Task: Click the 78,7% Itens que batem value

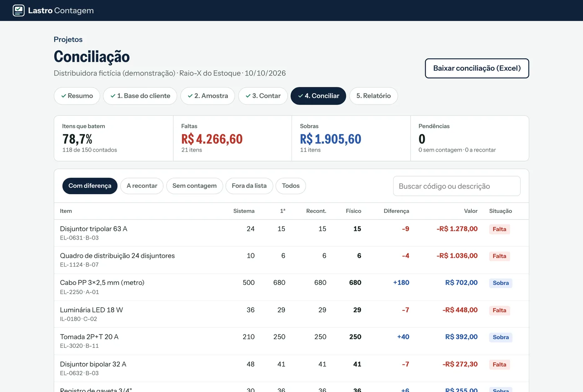Action: 77,139
